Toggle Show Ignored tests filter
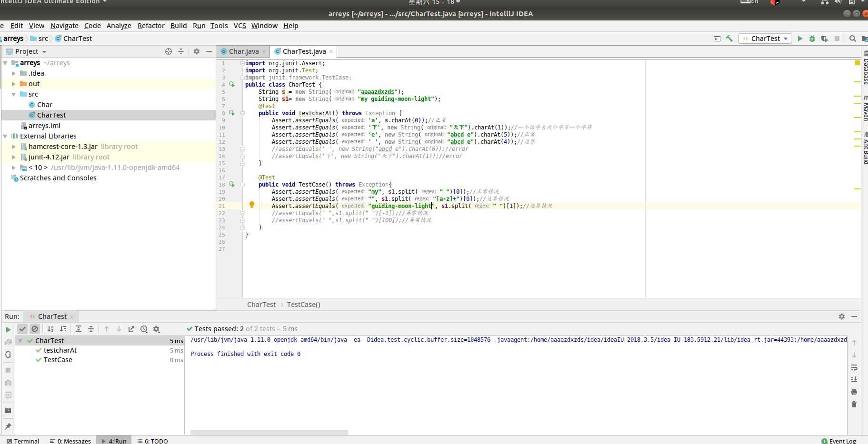 pyautogui.click(x=35, y=329)
